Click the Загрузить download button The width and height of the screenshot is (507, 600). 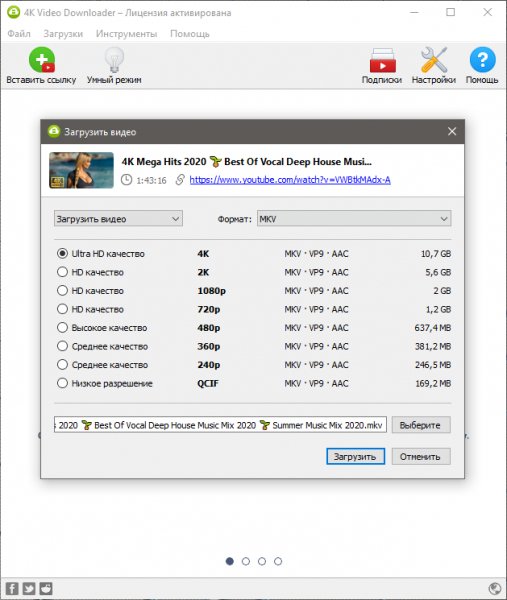(x=355, y=457)
